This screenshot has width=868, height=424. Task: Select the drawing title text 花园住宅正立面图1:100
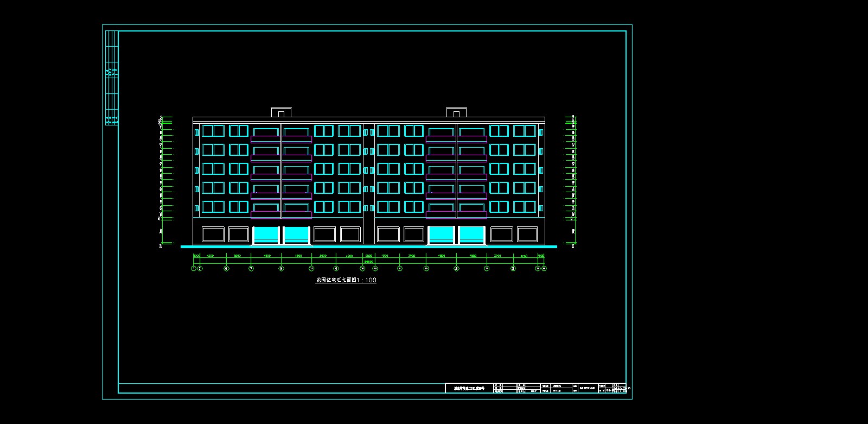(346, 280)
